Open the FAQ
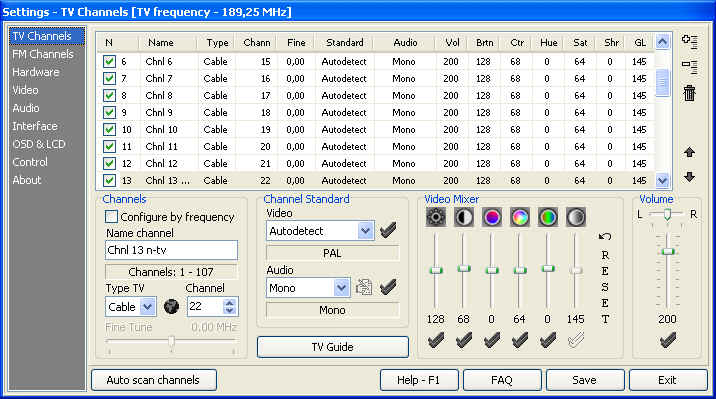Viewport: 716px width, 399px height. (x=502, y=380)
